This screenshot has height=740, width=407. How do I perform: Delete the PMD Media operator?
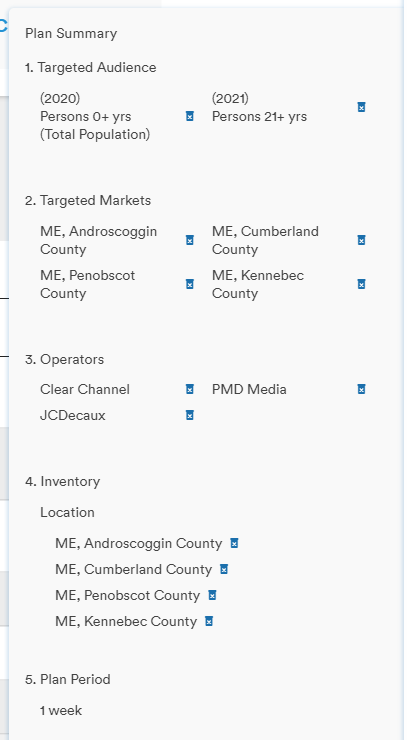361,389
